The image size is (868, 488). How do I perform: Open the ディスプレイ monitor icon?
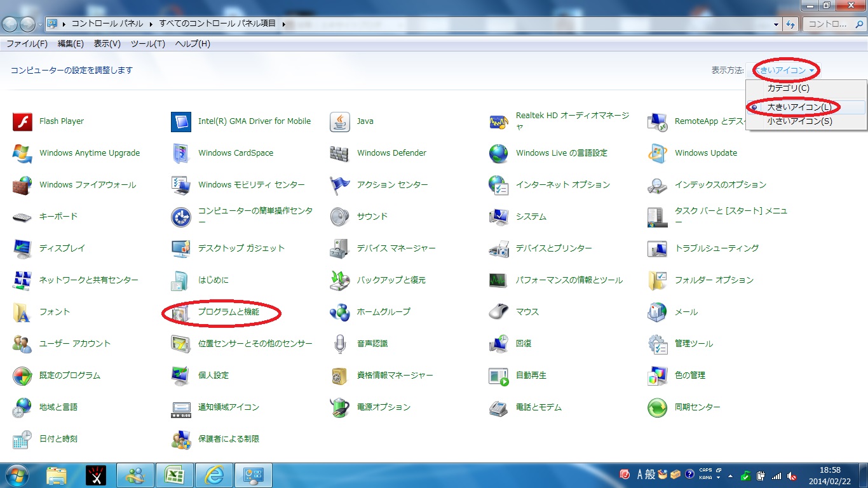click(x=22, y=248)
